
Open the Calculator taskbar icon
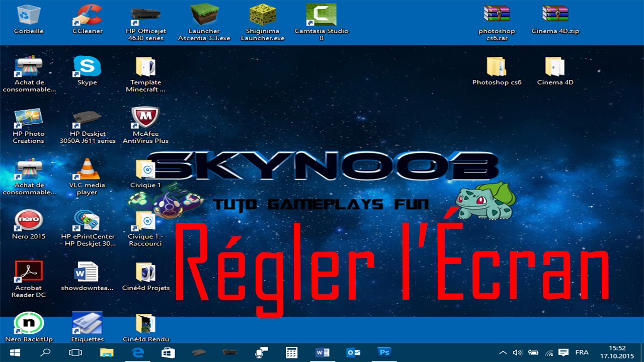[x=291, y=352]
